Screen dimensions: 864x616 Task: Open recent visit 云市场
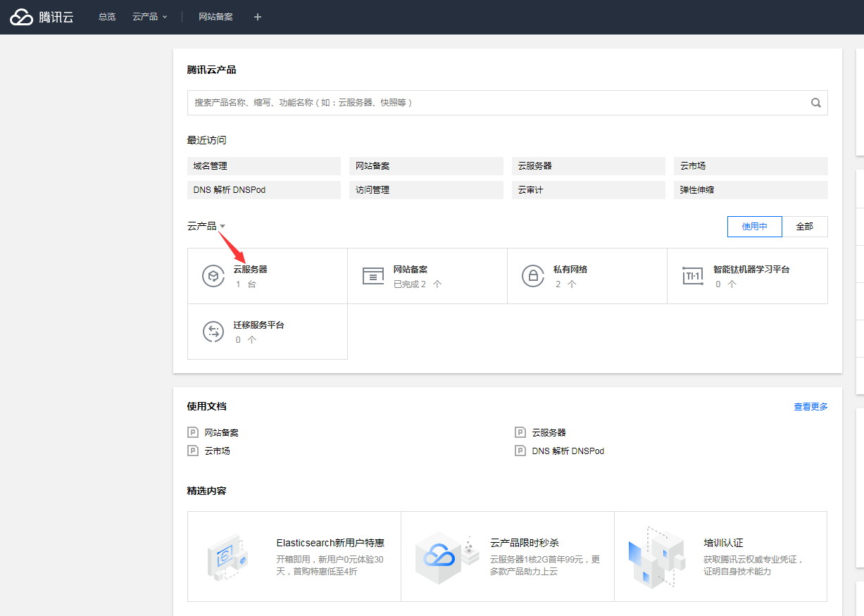(751, 166)
